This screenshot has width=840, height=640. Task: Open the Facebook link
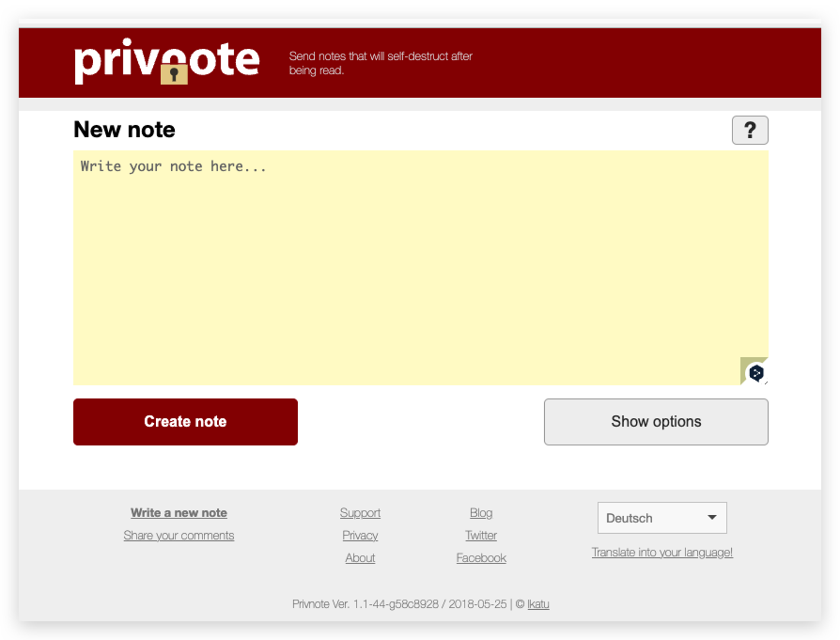coord(481,558)
